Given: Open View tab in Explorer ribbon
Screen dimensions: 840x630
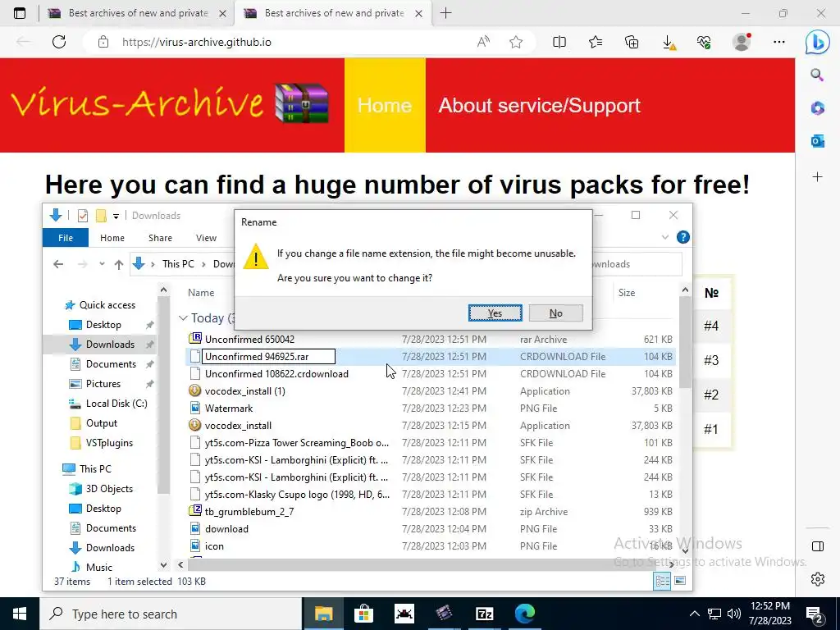Looking at the screenshot, I should (x=206, y=238).
